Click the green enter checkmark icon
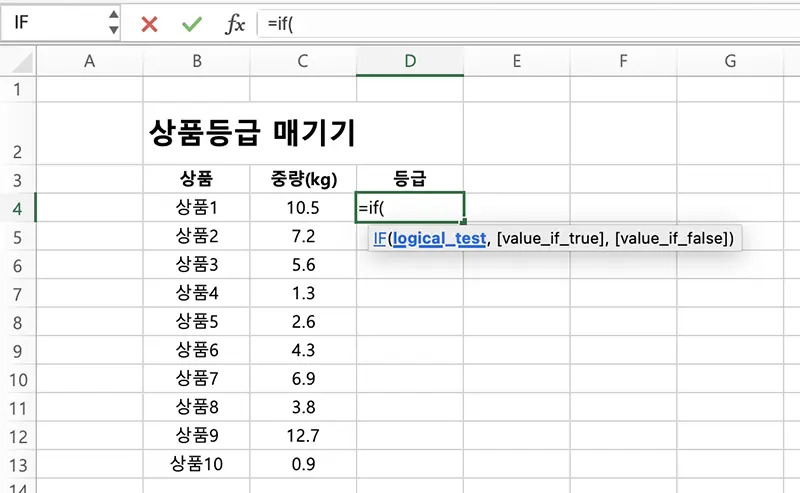The image size is (800, 493). coord(192,24)
